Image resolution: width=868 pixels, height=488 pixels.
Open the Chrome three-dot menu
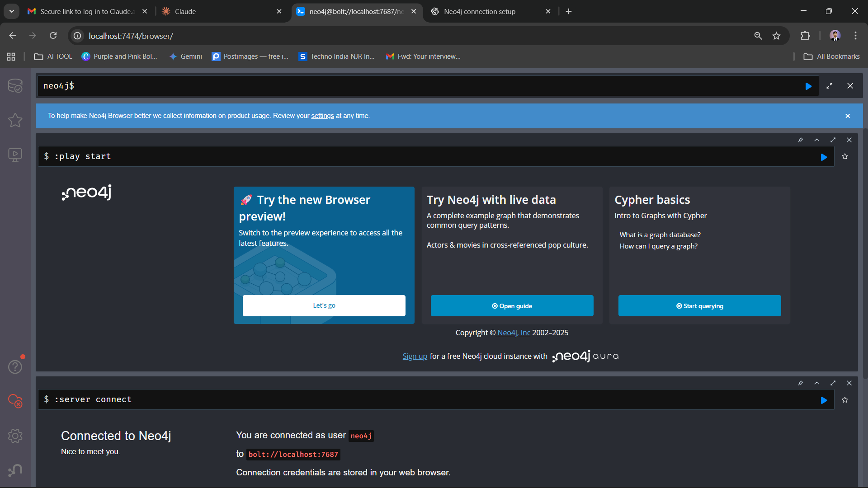[x=855, y=36]
